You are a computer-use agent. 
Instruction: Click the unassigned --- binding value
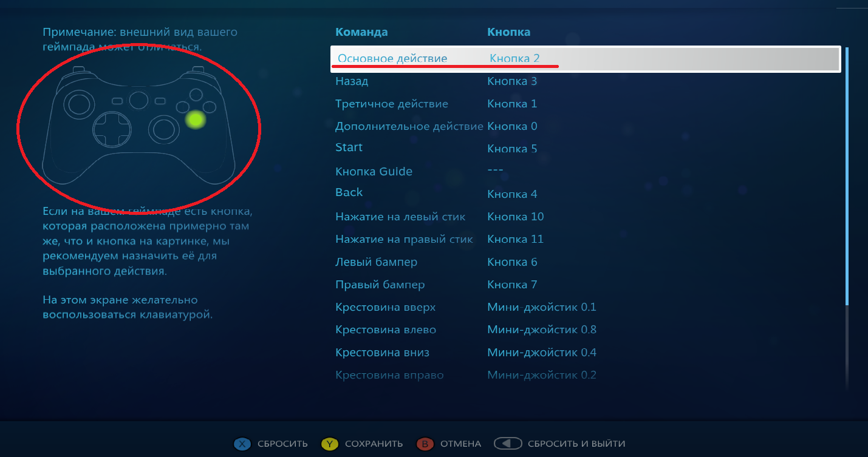[x=495, y=170]
